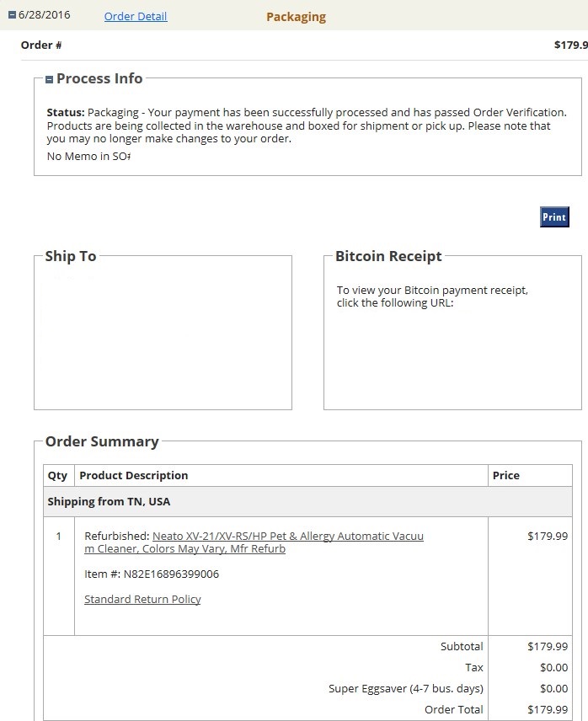Collapse the Process Info section
The height and width of the screenshot is (721, 588).
coord(50,79)
